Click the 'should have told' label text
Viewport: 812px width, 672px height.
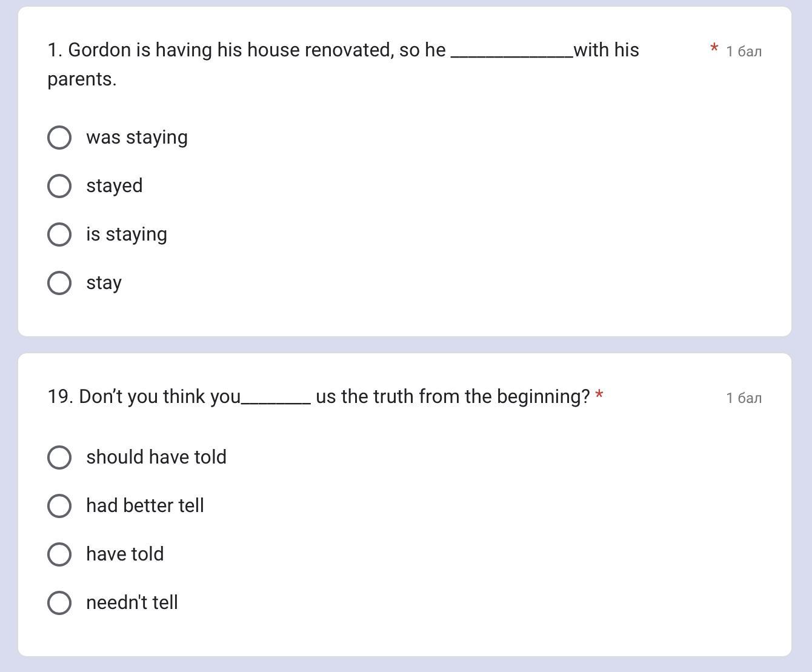[x=156, y=457]
